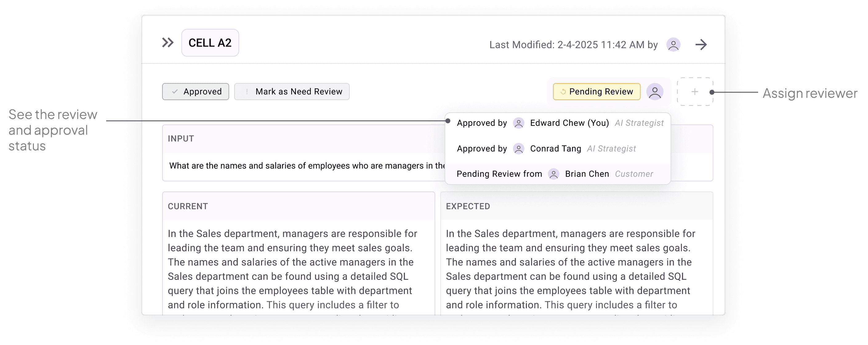This screenshot has width=868, height=345.
Task: Click reviewer avatar next to Pending Review
Action: click(x=655, y=92)
